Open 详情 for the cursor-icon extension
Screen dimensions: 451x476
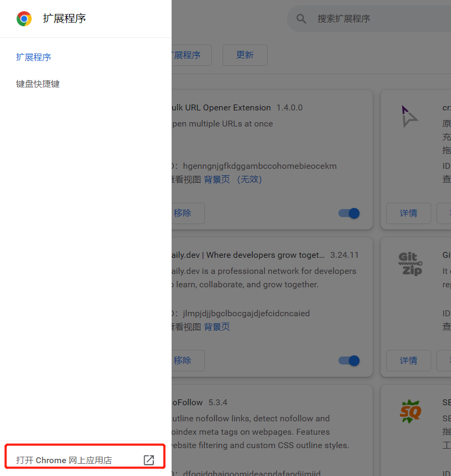tap(409, 213)
